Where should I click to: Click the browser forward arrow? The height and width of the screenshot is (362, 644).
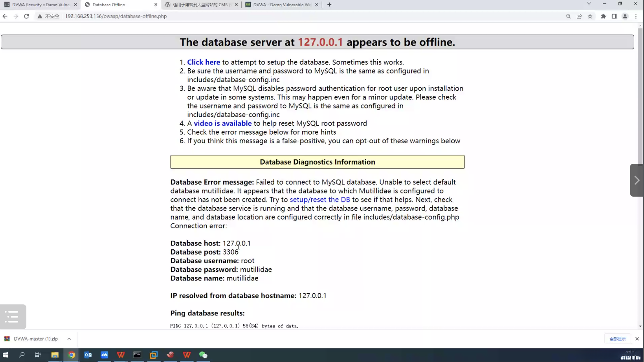coord(16,16)
